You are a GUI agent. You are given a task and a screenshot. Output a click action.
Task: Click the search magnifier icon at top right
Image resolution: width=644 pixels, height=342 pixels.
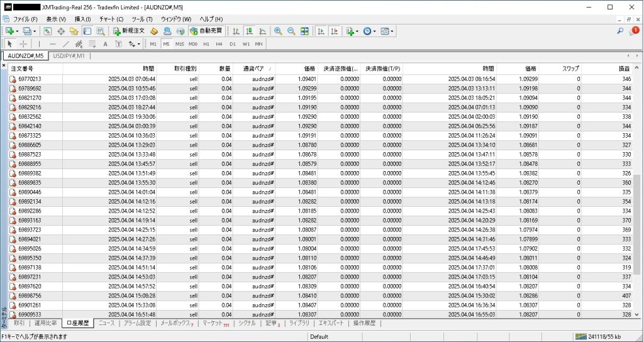[620, 31]
